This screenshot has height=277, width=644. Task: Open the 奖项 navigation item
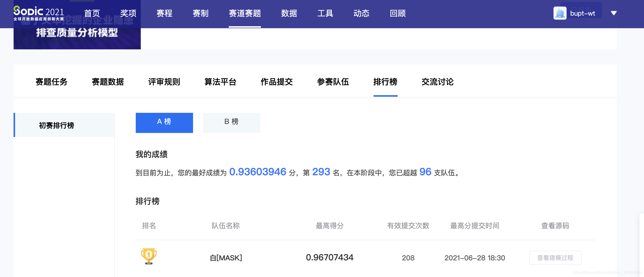pyautogui.click(x=128, y=13)
